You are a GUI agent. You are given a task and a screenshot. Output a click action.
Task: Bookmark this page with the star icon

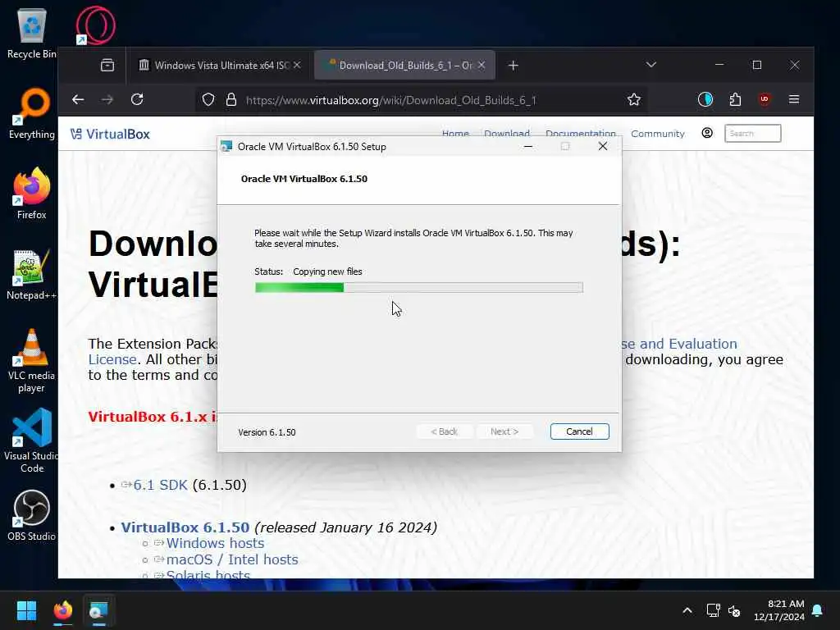click(x=634, y=99)
